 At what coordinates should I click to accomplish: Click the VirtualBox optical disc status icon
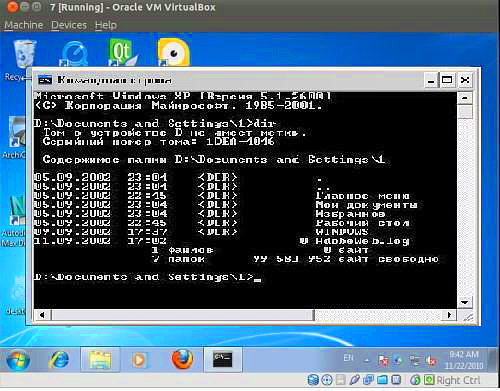[x=327, y=380]
